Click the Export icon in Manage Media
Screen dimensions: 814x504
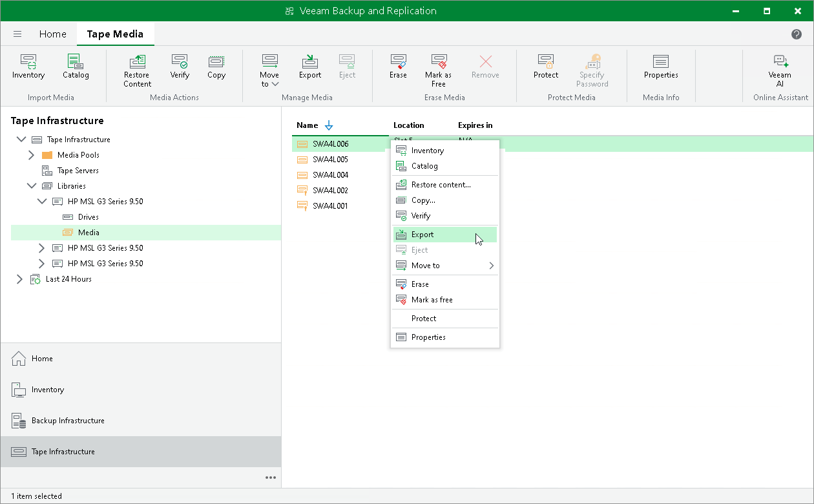tap(309, 68)
